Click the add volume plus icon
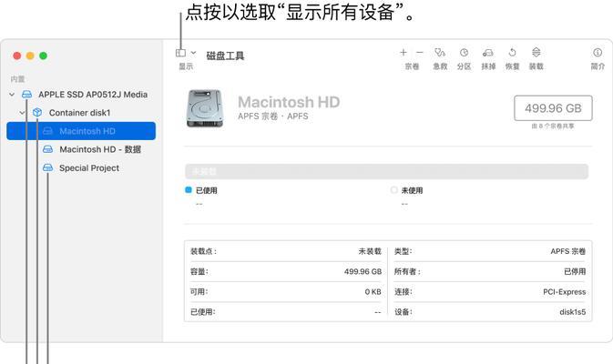613x364 pixels. (x=404, y=53)
